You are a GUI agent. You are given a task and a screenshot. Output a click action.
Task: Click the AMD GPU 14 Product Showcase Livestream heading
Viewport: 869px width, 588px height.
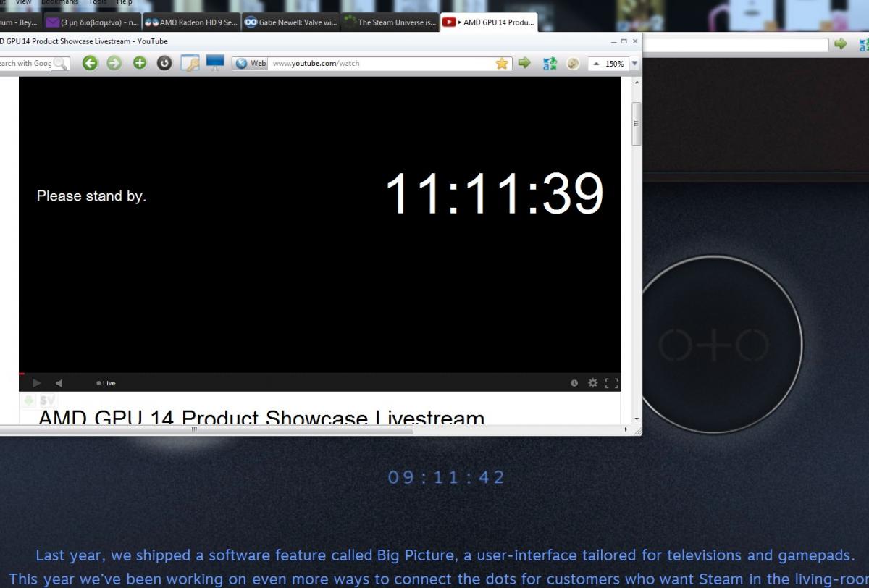(261, 417)
